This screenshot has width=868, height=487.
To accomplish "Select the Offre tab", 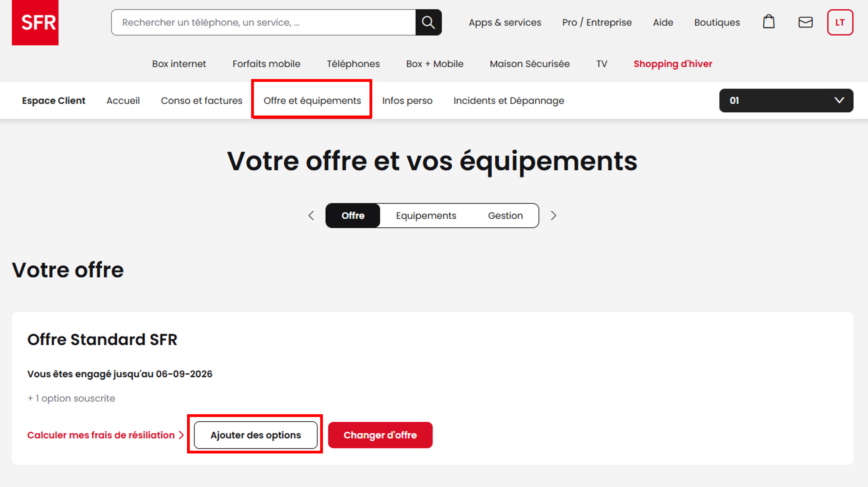I will [353, 216].
